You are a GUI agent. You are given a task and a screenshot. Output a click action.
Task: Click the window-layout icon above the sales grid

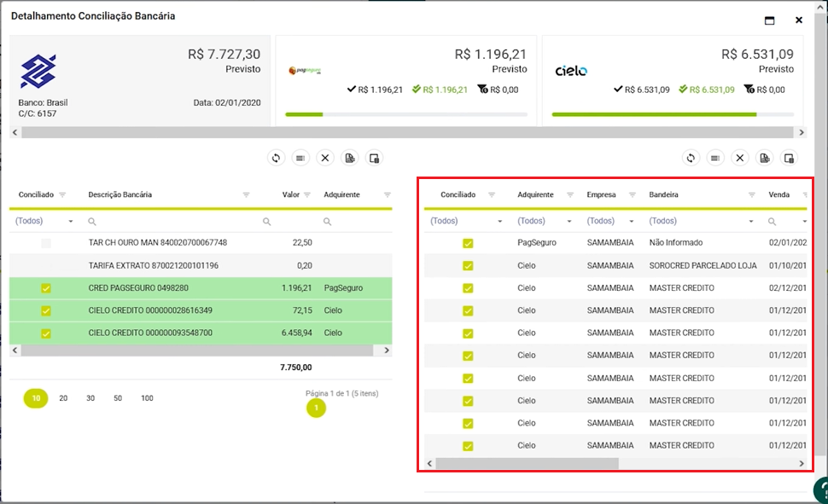(x=790, y=158)
